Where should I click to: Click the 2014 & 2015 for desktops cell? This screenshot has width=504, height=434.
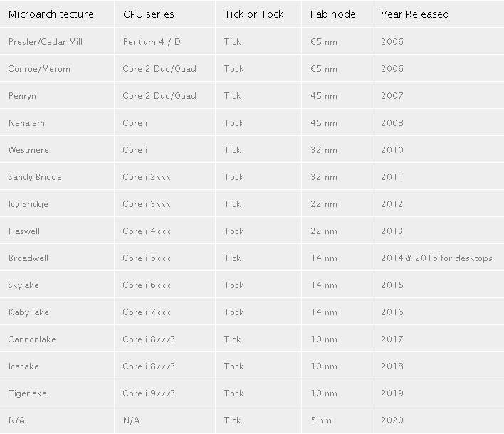coord(436,258)
